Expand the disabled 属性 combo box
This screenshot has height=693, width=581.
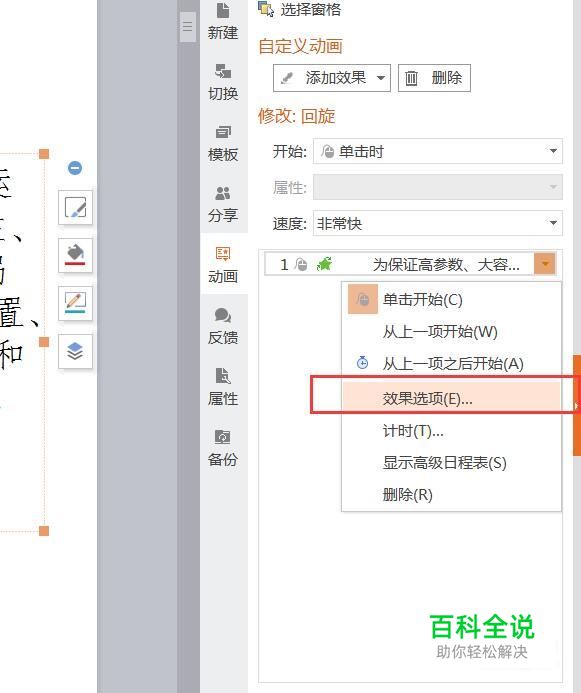point(438,187)
